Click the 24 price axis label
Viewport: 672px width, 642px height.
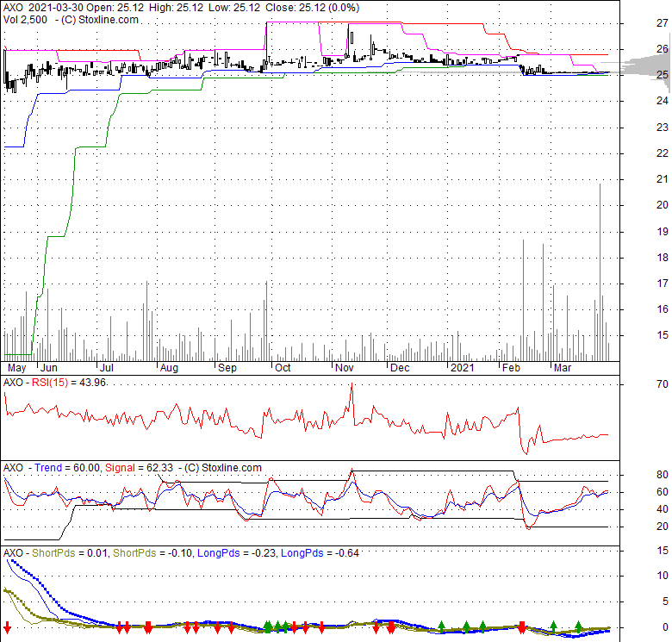pyautogui.click(x=663, y=101)
